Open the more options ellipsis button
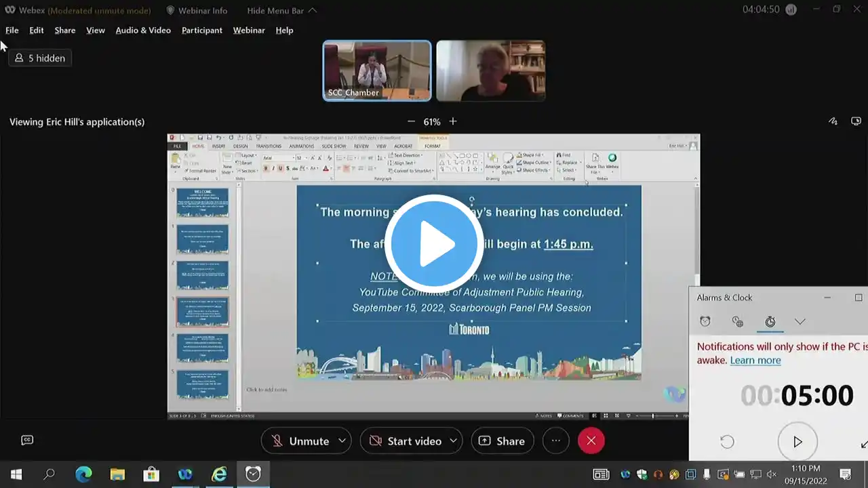The height and width of the screenshot is (488, 868). pos(556,441)
